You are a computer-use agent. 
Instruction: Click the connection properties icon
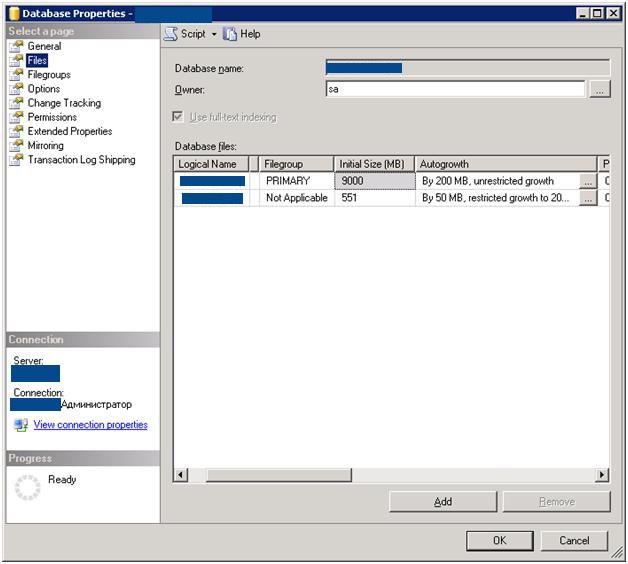pos(21,425)
